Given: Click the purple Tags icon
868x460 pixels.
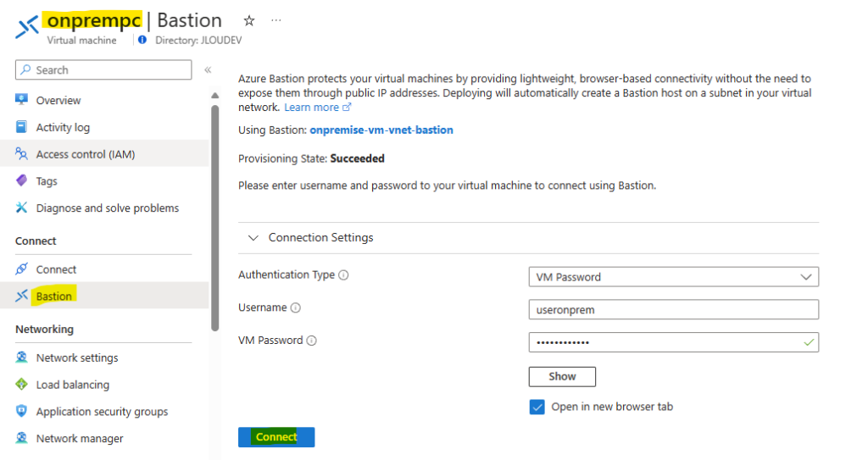Looking at the screenshot, I should [x=21, y=180].
